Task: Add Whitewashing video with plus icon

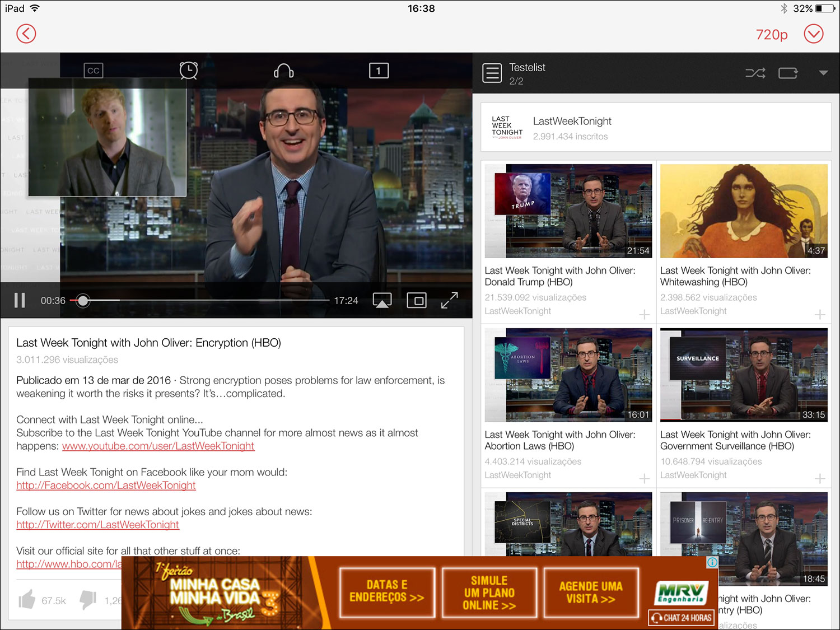Action: 820,315
